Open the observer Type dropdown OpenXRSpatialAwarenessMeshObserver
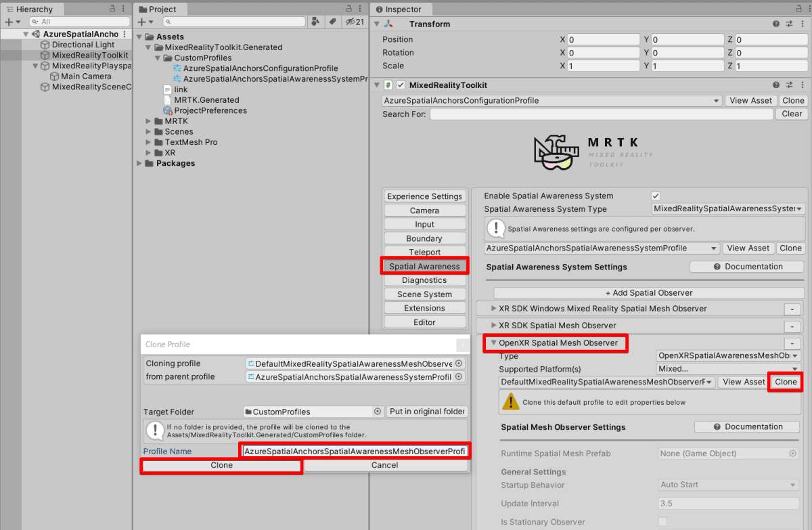 tap(729, 355)
